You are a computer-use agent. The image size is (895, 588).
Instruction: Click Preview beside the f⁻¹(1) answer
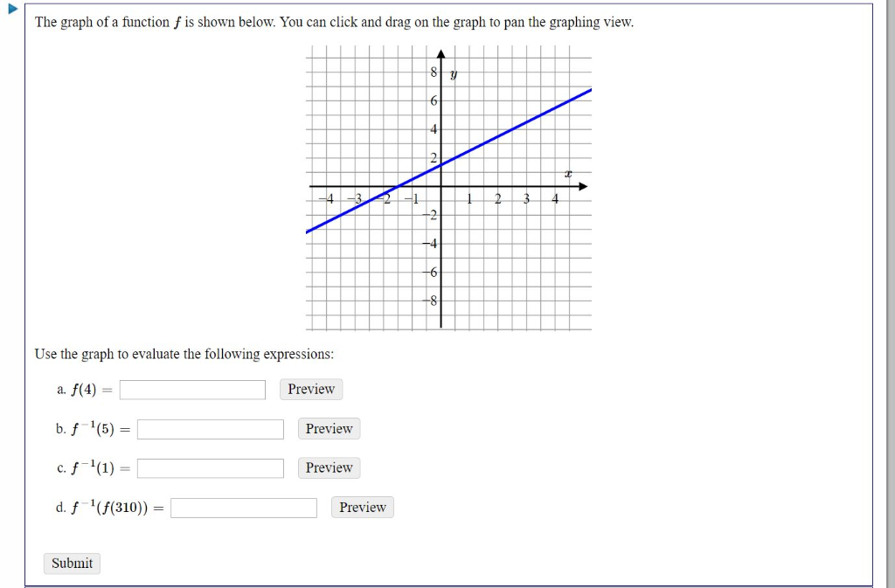pos(328,467)
